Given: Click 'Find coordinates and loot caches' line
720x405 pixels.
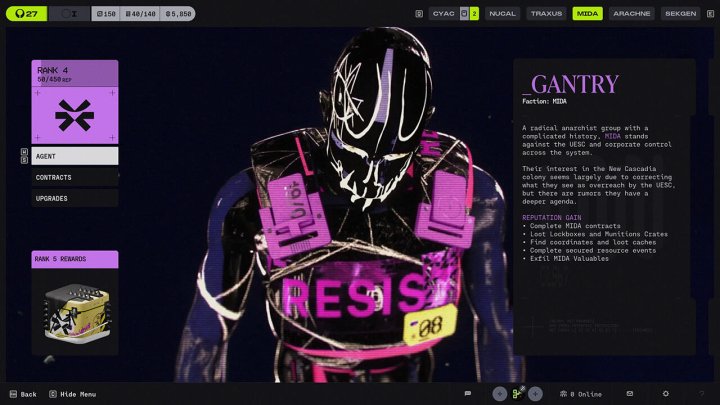Looking at the screenshot, I should (589, 242).
